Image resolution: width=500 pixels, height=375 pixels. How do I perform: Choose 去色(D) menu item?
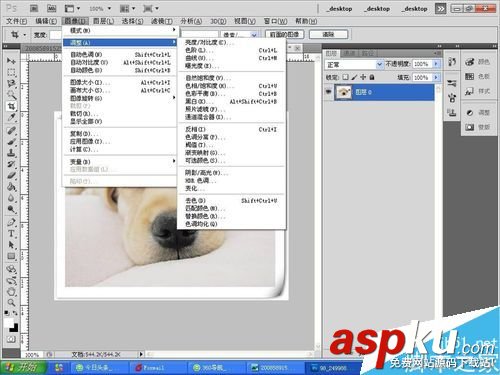click(231, 201)
